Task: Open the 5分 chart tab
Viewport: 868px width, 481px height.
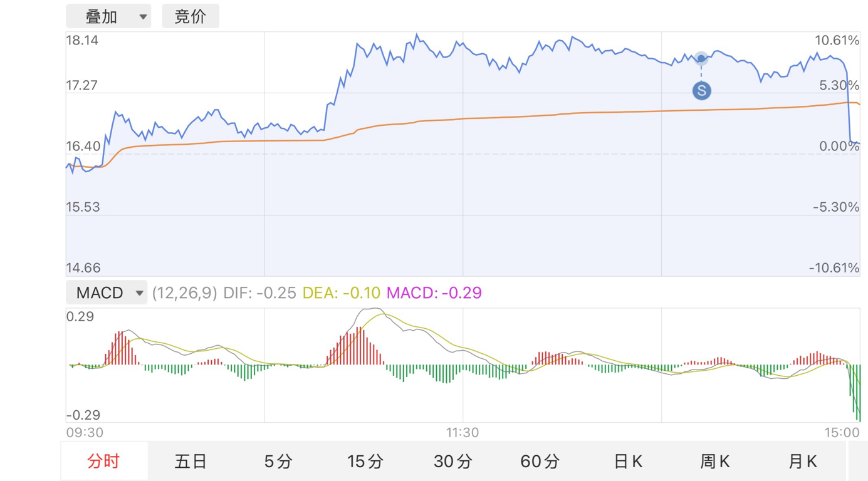Action: (x=278, y=462)
